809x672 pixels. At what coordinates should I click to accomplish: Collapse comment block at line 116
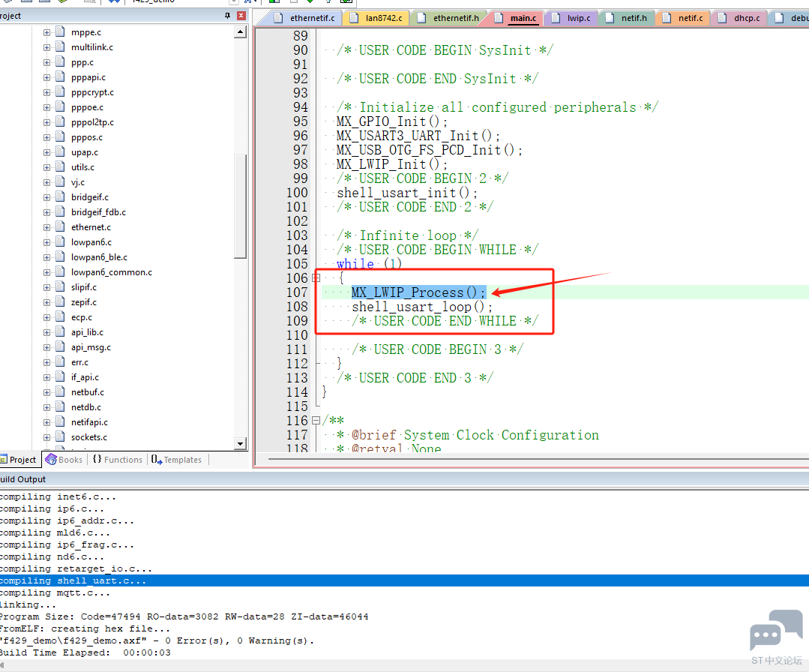(x=316, y=421)
